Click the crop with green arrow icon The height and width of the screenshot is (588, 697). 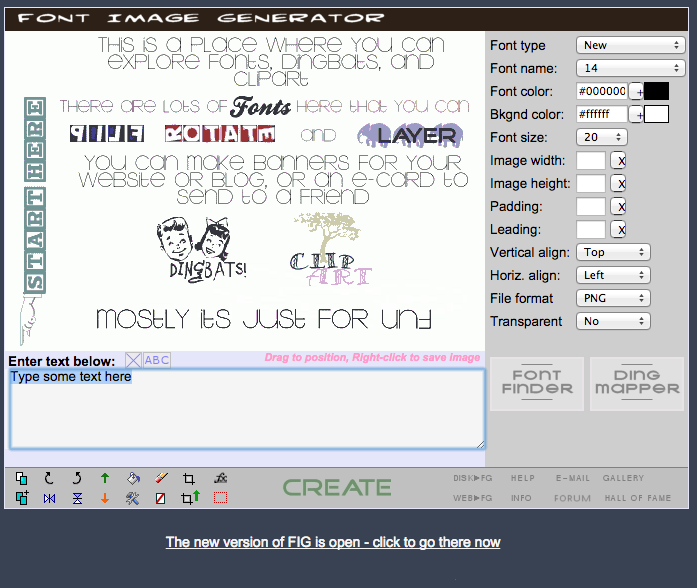coord(190,497)
